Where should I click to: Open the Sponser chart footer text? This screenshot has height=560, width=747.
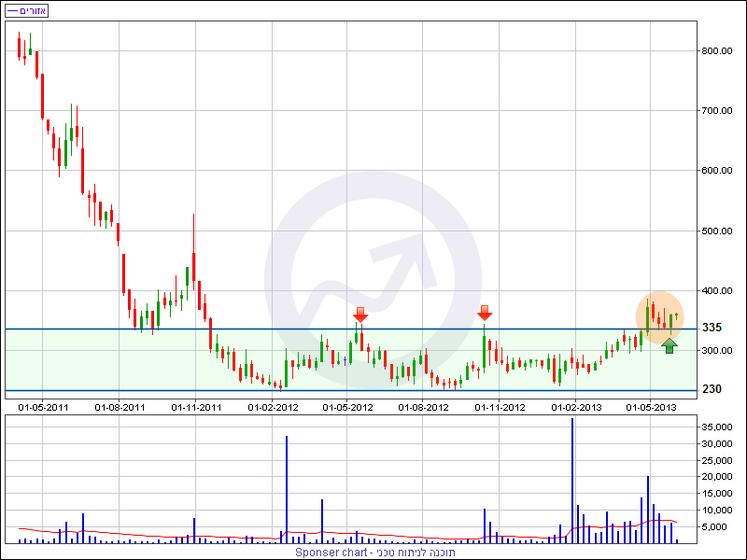tap(375, 552)
